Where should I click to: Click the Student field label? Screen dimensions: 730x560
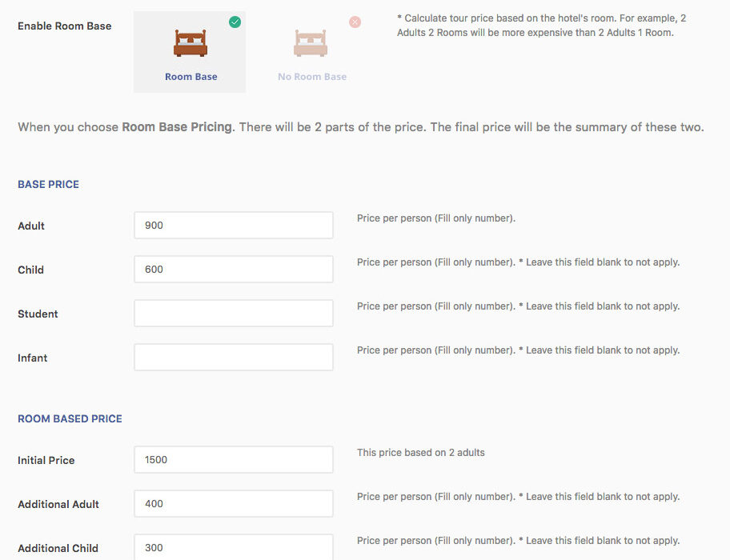[x=38, y=314]
